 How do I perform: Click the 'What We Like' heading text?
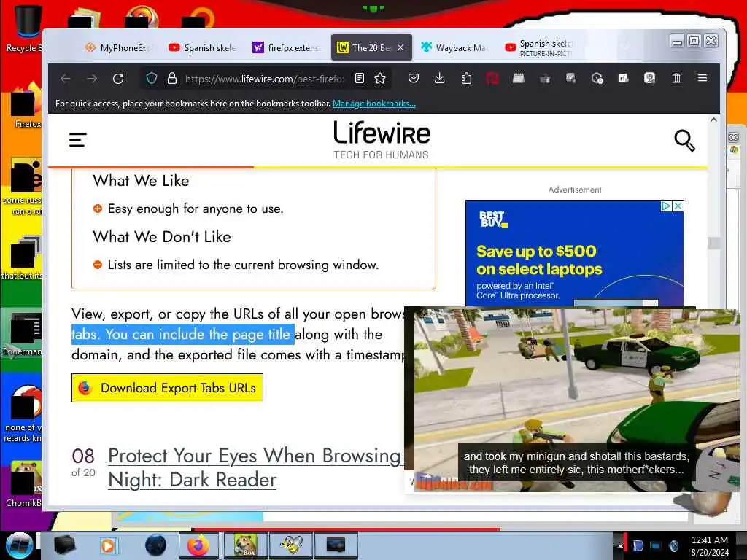pyautogui.click(x=141, y=181)
